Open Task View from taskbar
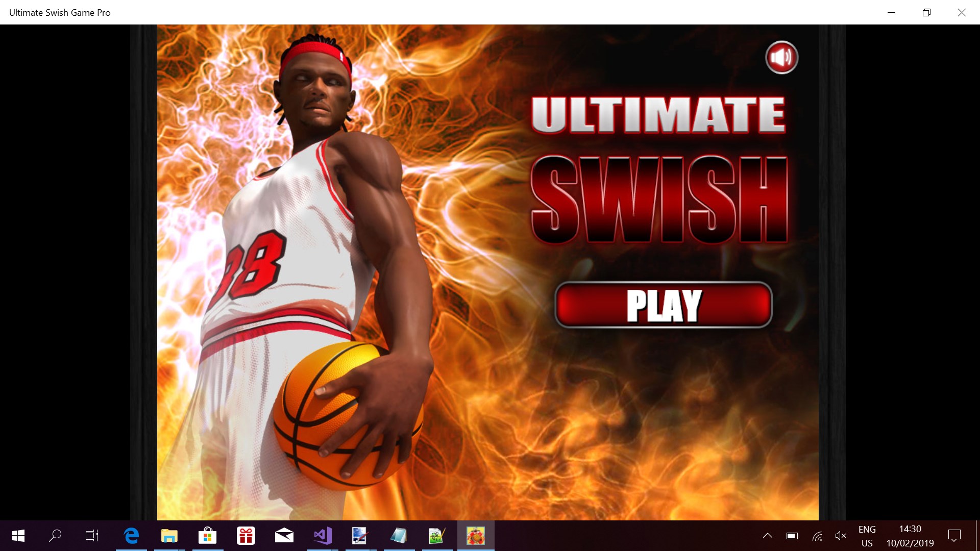The height and width of the screenshot is (551, 980). pyautogui.click(x=92, y=536)
